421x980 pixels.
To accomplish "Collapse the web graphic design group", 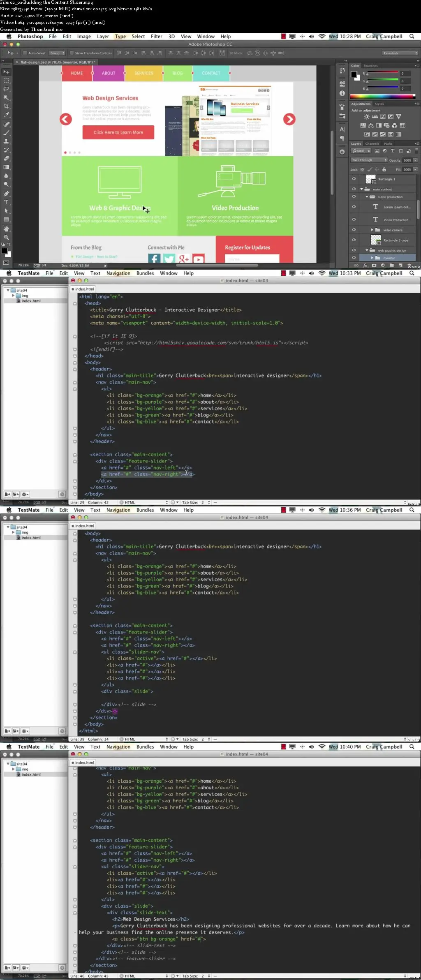I will [x=367, y=250].
